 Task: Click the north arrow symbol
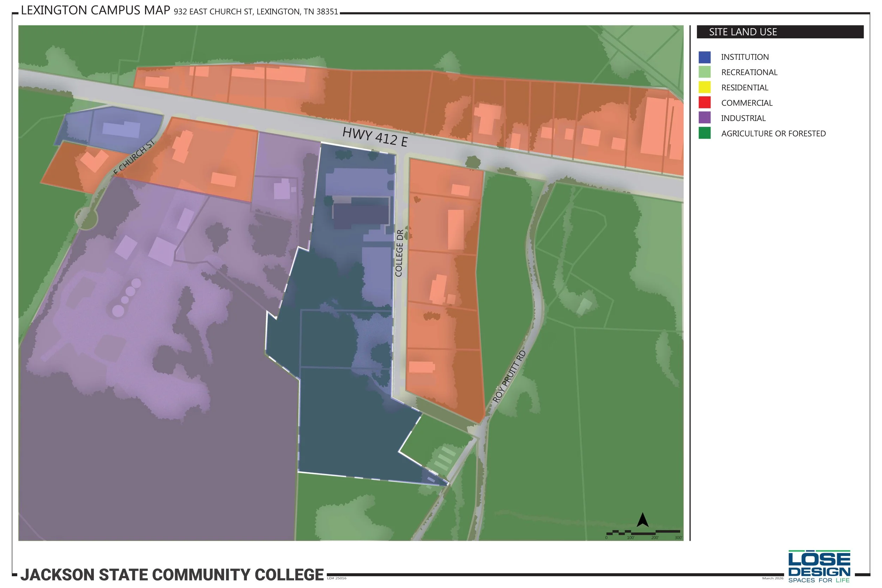click(x=642, y=520)
